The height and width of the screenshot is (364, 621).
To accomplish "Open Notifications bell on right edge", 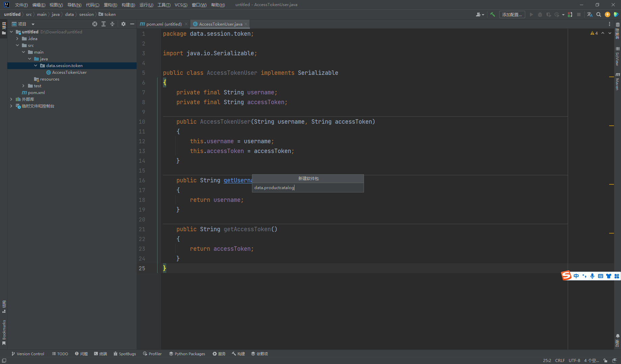I will click(x=618, y=340).
